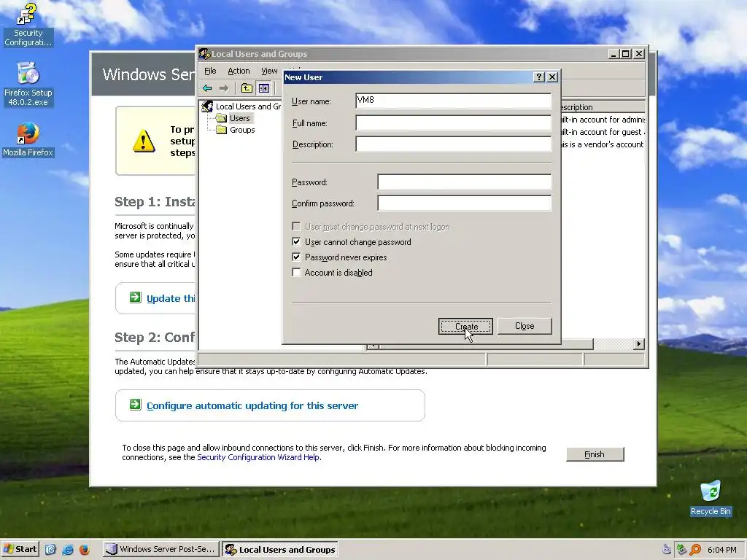This screenshot has height=560, width=747.
Task: Select the Mozilla Firefox desktop shortcut
Action: point(28,139)
